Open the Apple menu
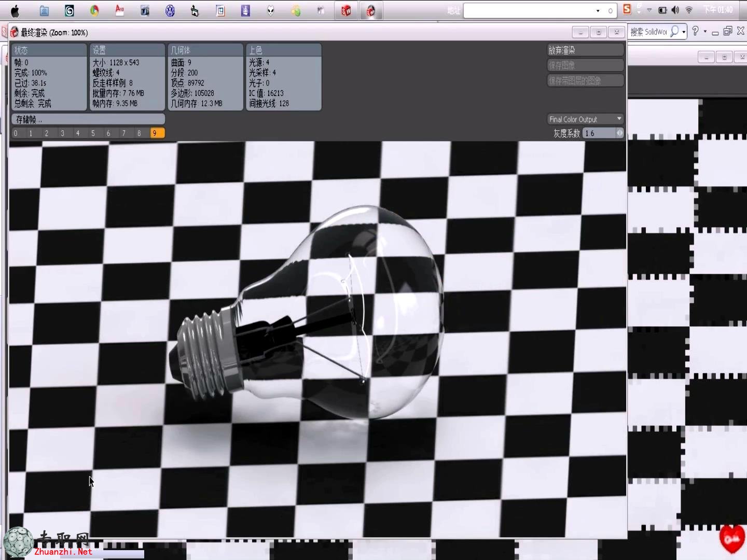The height and width of the screenshot is (560, 747). point(15,11)
